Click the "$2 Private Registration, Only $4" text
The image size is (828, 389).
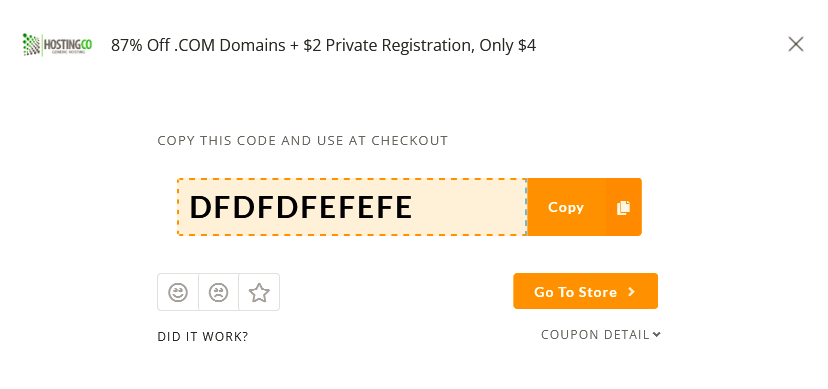pos(420,45)
